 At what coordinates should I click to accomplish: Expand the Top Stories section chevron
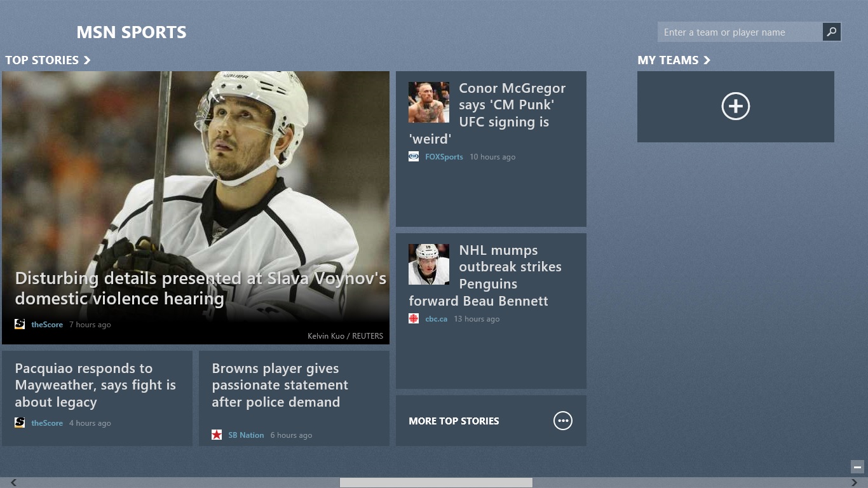pos(87,60)
